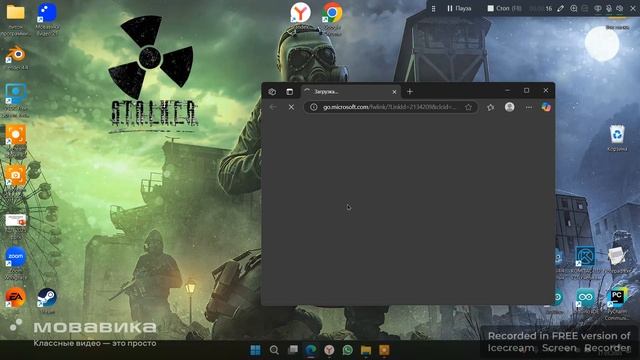This screenshot has width=640, height=360.
Task: Open taskbar Search
Action: (274, 350)
